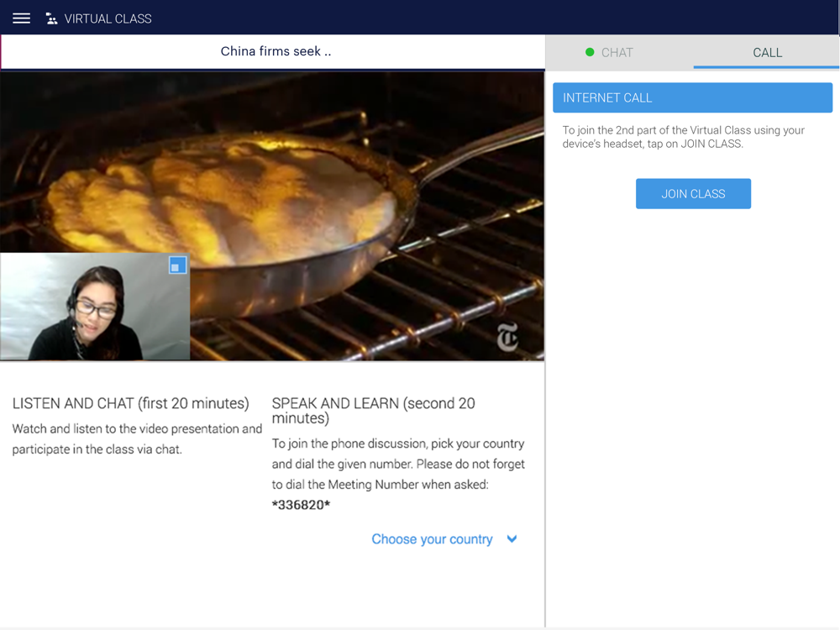Expand the country list chevron arrow
This screenshot has height=630, width=840.
pyautogui.click(x=512, y=539)
